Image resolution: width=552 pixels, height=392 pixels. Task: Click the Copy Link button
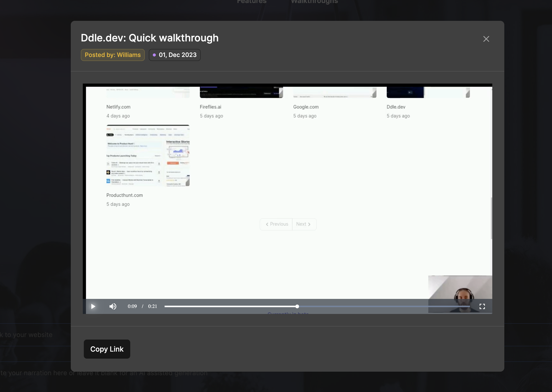[107, 349]
